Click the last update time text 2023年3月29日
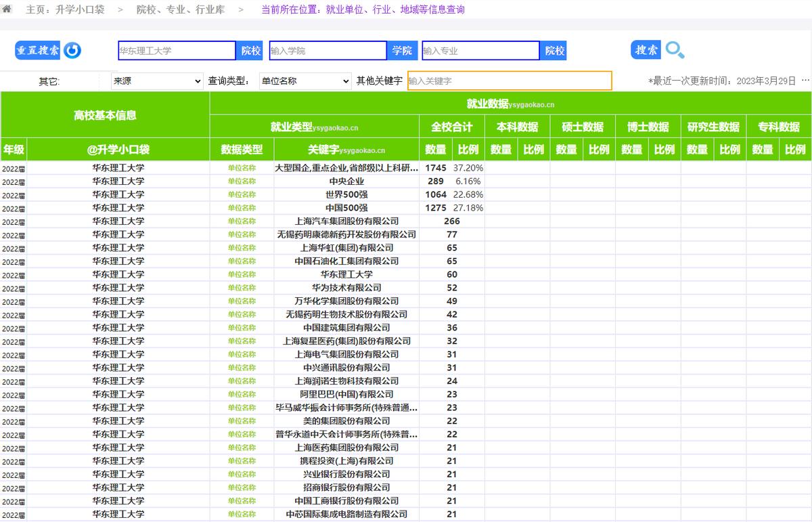812x522 pixels. (x=767, y=81)
